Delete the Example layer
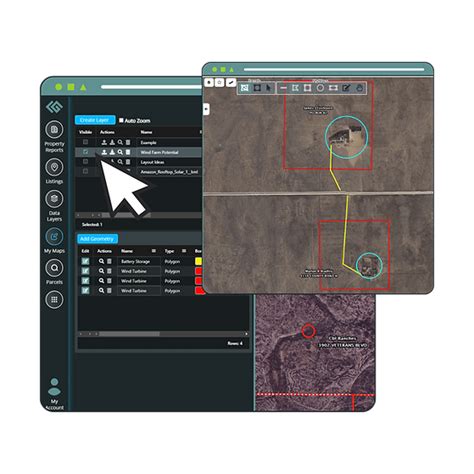 point(128,142)
